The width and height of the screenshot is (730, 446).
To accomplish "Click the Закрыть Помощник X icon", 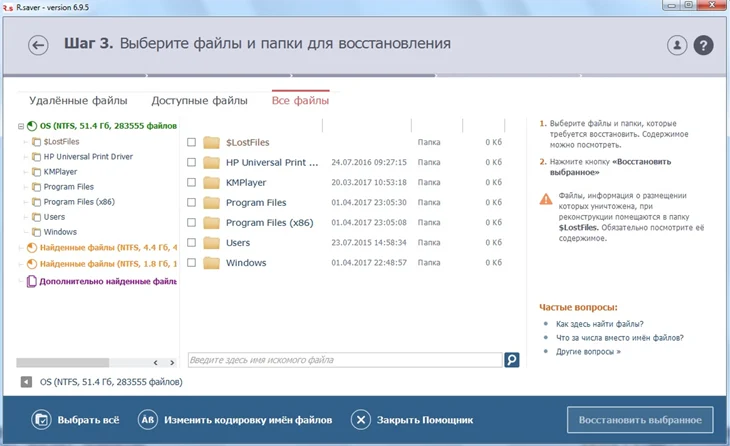I will pos(361,419).
